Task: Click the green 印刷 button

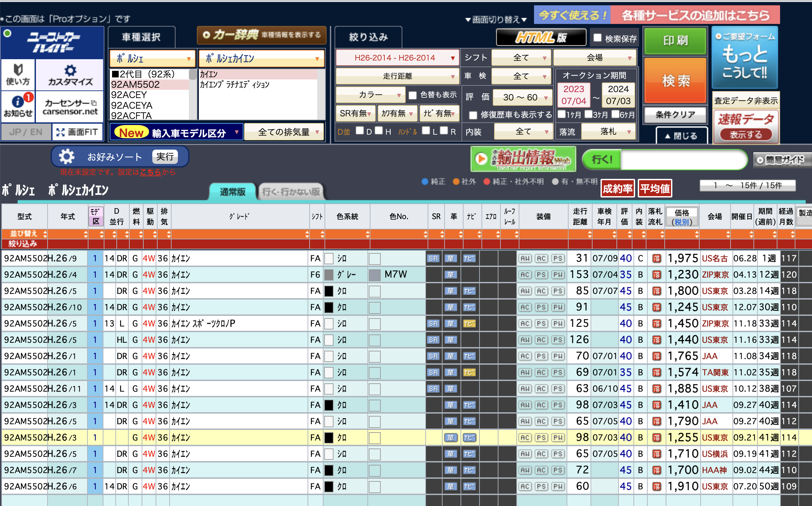Action: coord(675,41)
